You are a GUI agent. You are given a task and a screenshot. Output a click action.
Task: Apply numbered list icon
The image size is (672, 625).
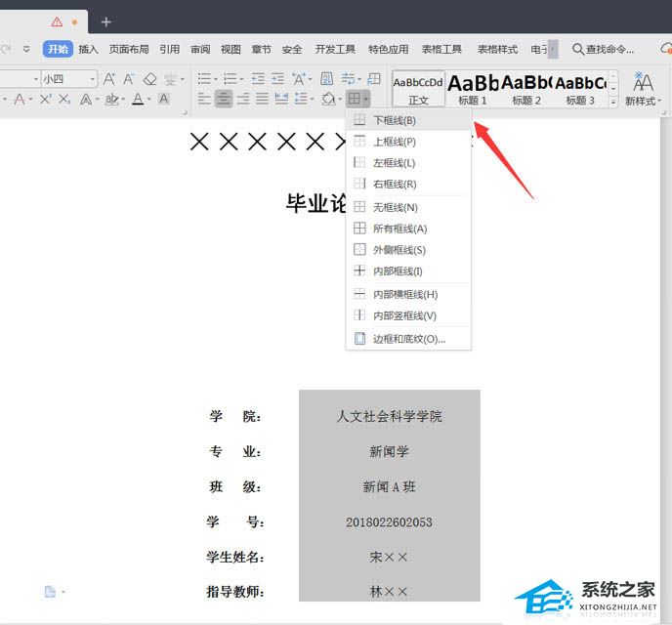click(x=231, y=79)
